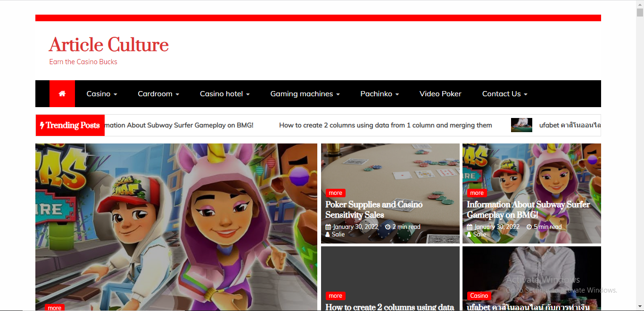Click small ufabet thumbnail in trending ticker
The width and height of the screenshot is (644, 311).
click(x=521, y=125)
